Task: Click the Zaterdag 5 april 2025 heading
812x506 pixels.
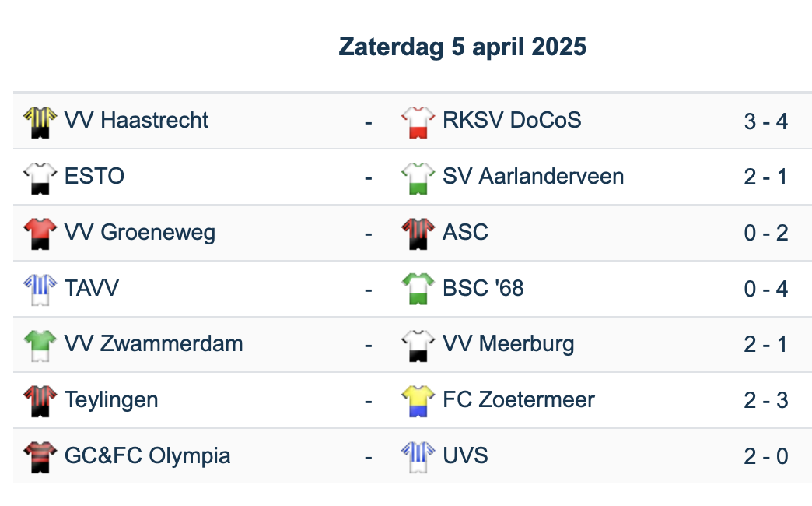Action: (462, 47)
